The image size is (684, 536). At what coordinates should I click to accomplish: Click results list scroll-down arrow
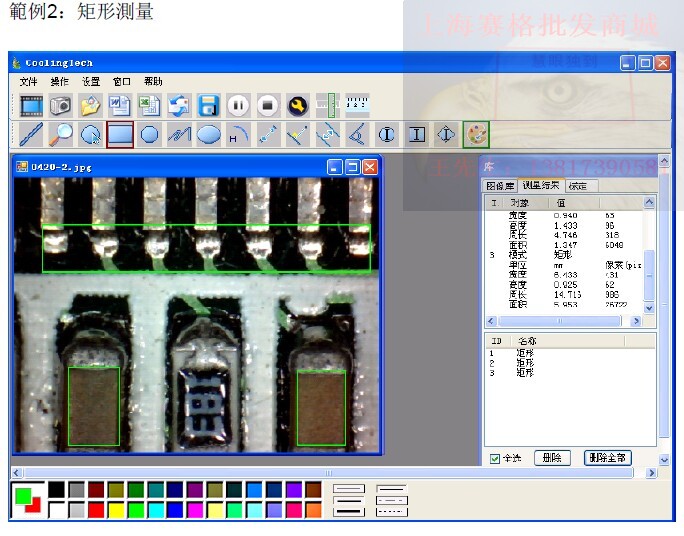(649, 308)
